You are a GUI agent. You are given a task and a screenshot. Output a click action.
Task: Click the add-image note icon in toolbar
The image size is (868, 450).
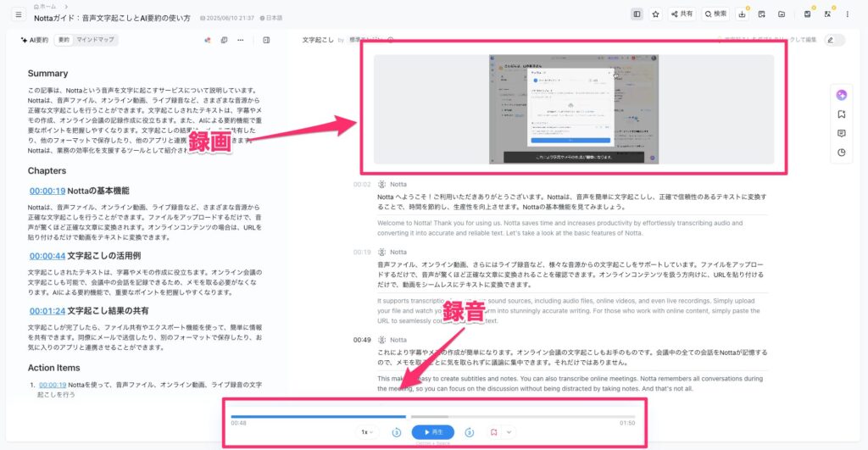coord(762,14)
